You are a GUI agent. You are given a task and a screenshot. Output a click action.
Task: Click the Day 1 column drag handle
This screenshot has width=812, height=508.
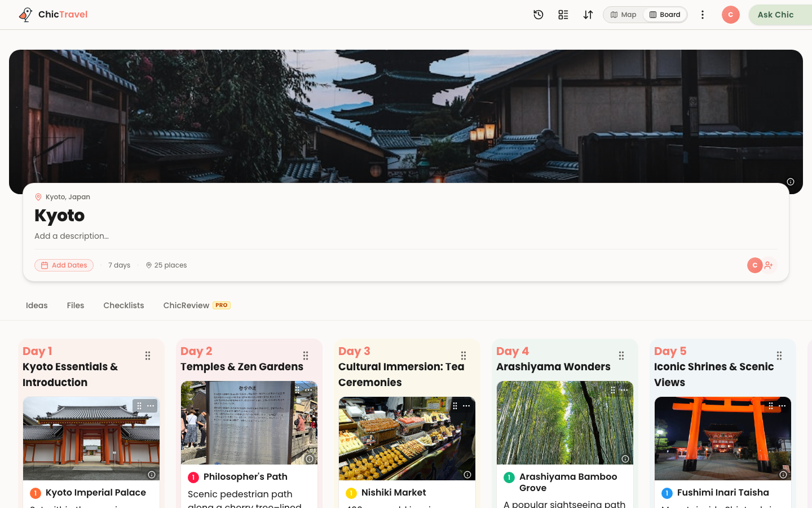click(x=148, y=356)
